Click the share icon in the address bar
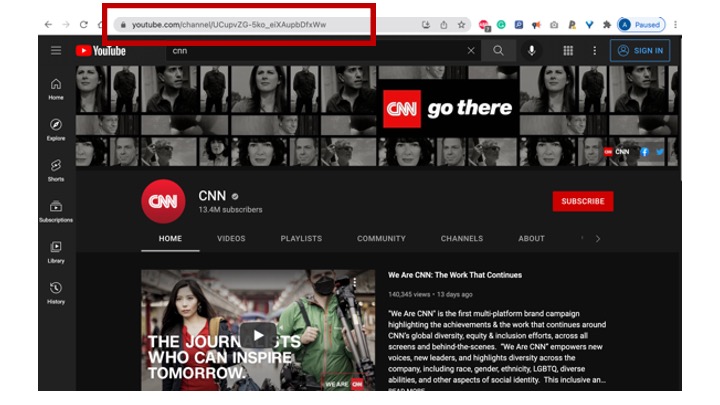Image resolution: width=720 pixels, height=405 pixels. pos(444,25)
